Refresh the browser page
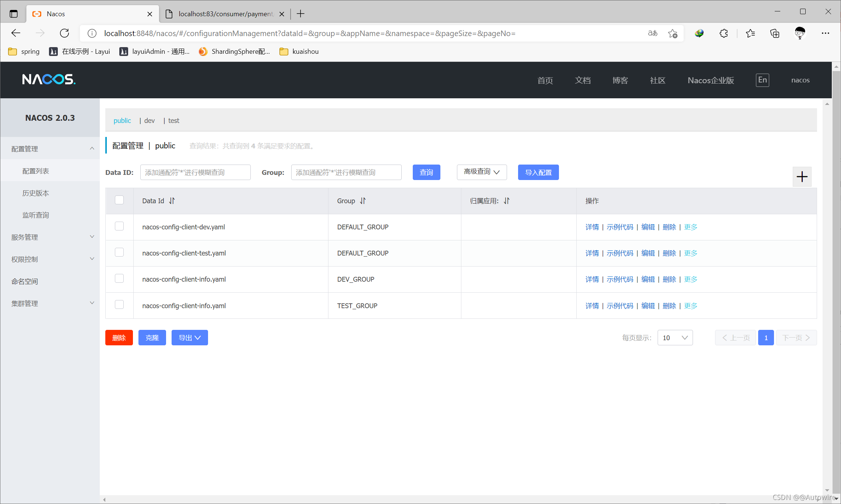 pos(64,33)
